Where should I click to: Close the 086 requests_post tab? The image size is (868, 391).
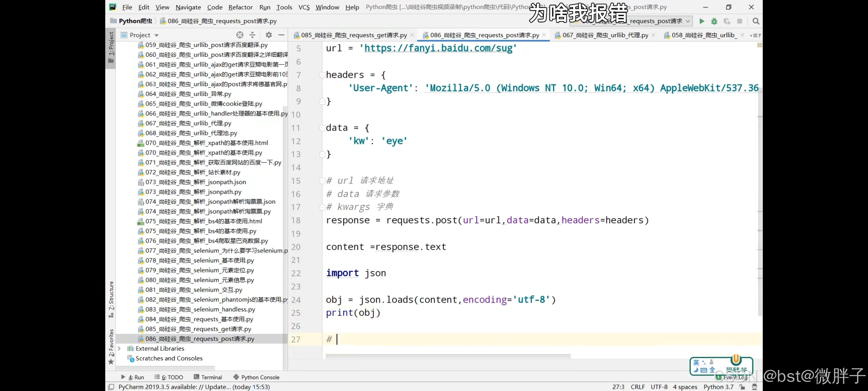point(544,35)
